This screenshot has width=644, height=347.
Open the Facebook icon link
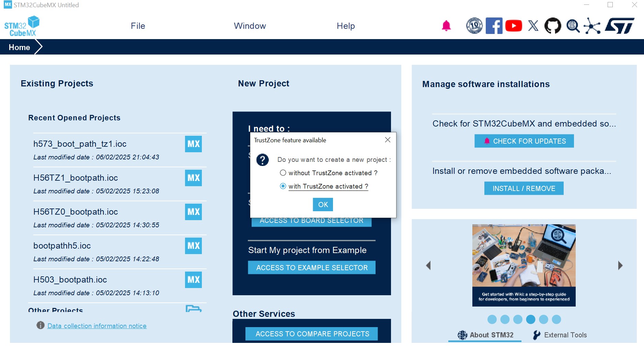coord(494,26)
